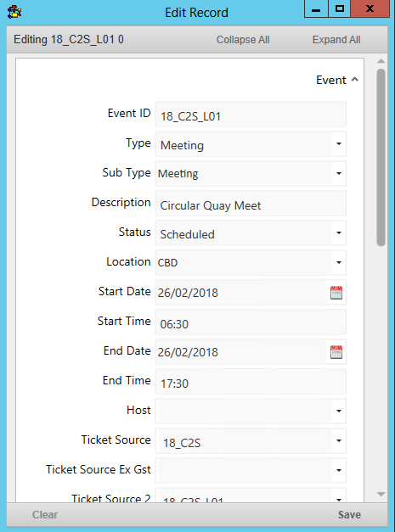Open the Location dropdown list
395x532 pixels.
pyautogui.click(x=339, y=263)
